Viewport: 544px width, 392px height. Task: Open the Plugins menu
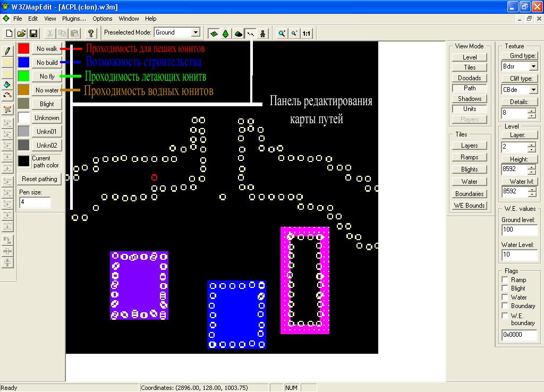tap(74, 19)
